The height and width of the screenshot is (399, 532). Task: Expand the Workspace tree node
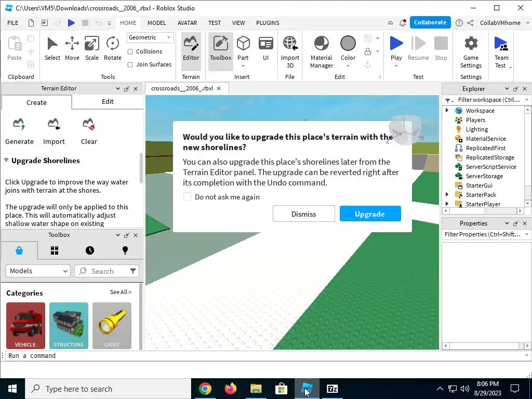click(447, 110)
